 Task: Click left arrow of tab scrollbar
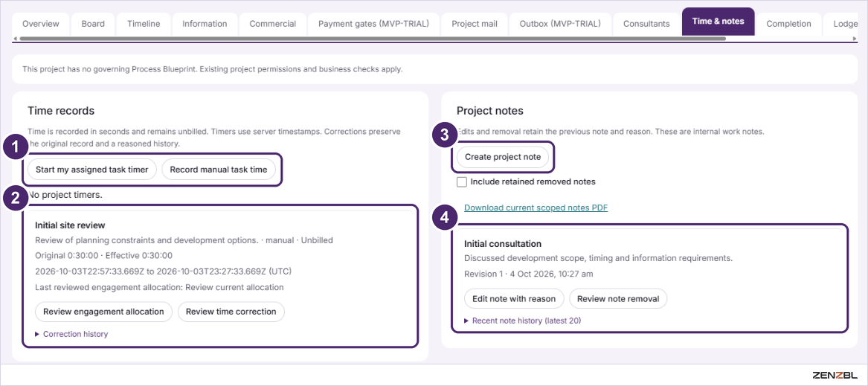coord(16,39)
